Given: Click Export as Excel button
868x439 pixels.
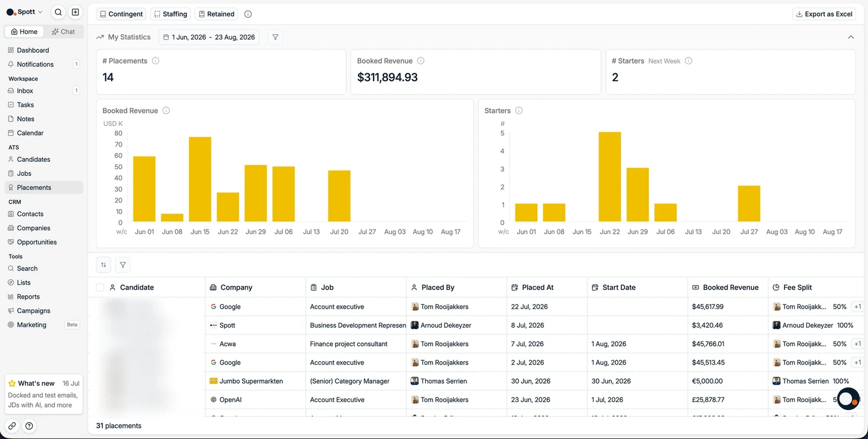Looking at the screenshot, I should (824, 14).
